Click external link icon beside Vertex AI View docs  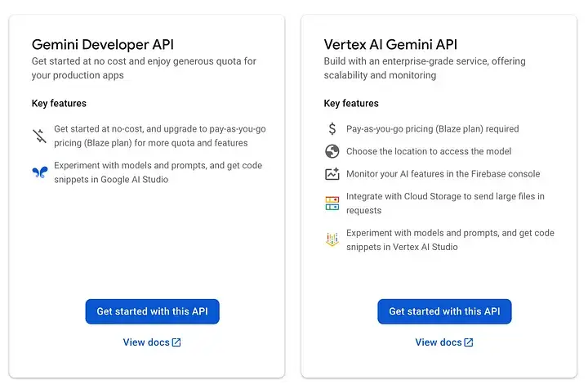click(469, 342)
